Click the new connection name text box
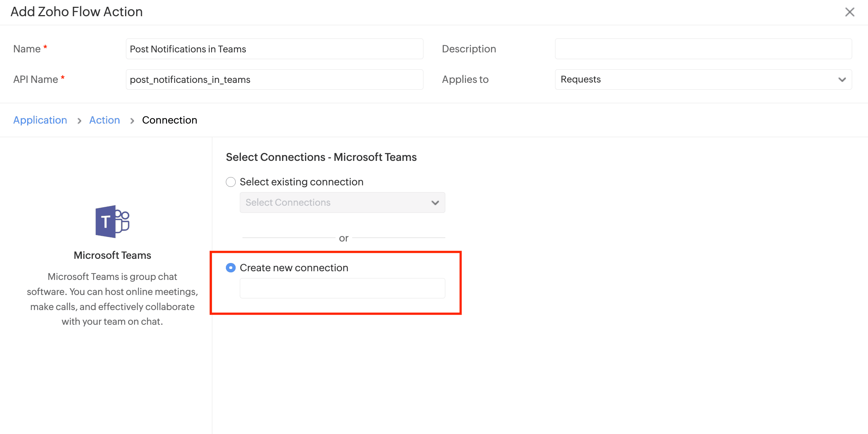This screenshot has width=868, height=434. 342,288
